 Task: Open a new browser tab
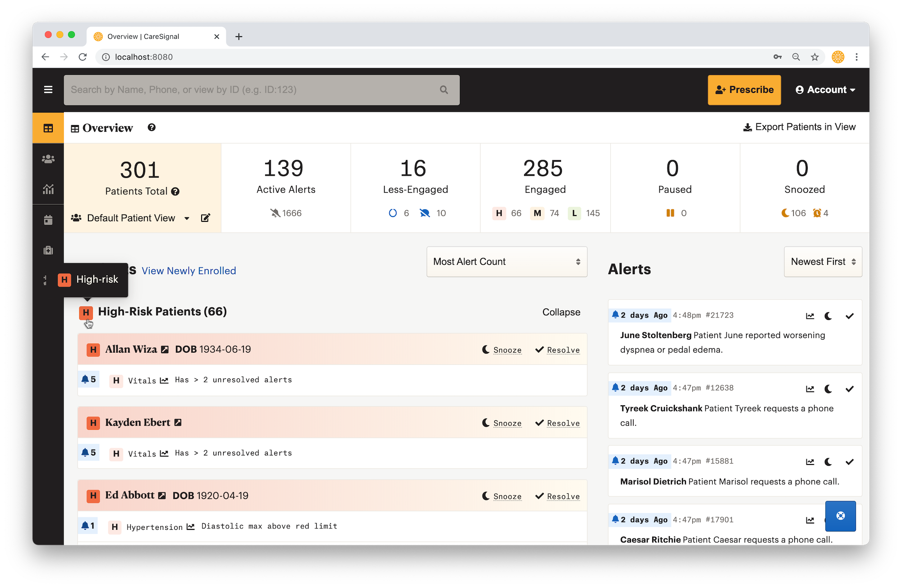(239, 37)
